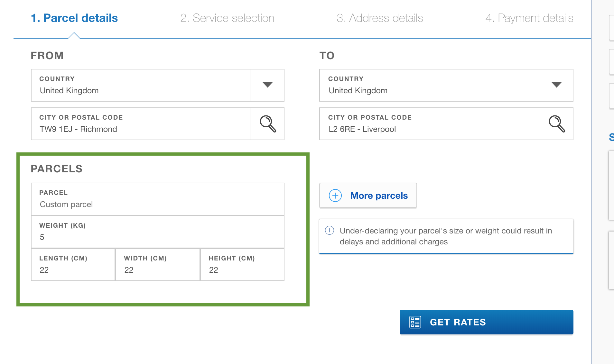Edit the Length (cm) field
Image resolution: width=614 pixels, height=364 pixels.
pos(73,265)
